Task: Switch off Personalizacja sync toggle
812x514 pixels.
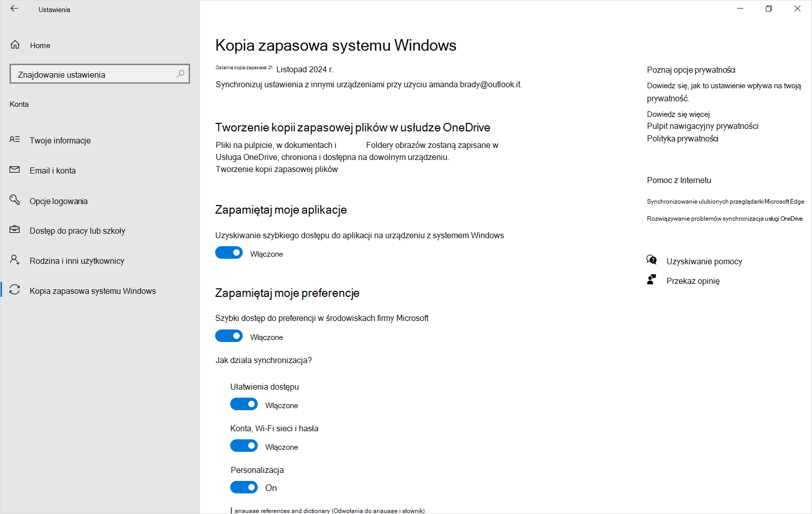Action: point(244,487)
